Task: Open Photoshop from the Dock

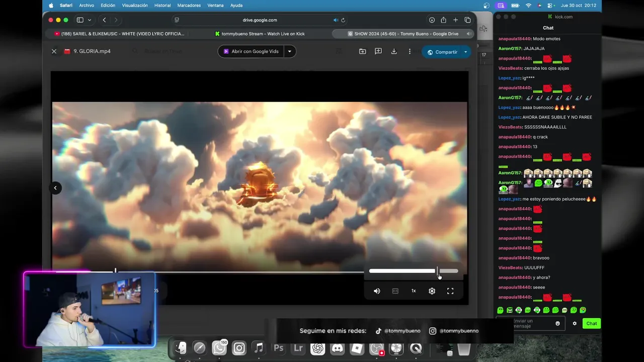Action: (278, 348)
